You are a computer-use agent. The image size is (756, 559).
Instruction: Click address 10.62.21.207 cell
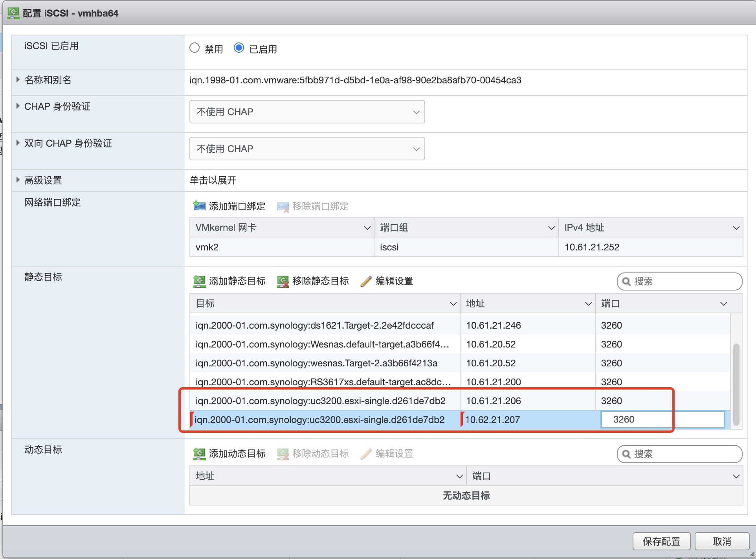click(x=527, y=419)
